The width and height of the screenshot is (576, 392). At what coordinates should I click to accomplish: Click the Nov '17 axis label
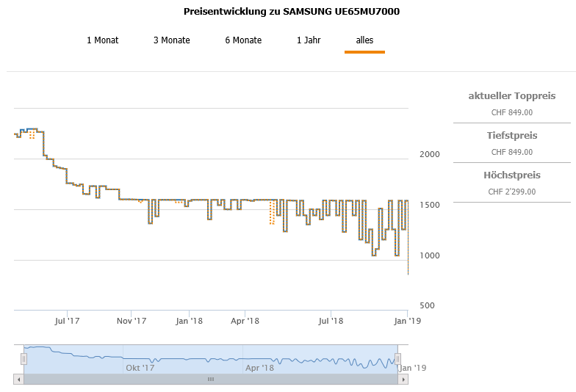point(132,321)
